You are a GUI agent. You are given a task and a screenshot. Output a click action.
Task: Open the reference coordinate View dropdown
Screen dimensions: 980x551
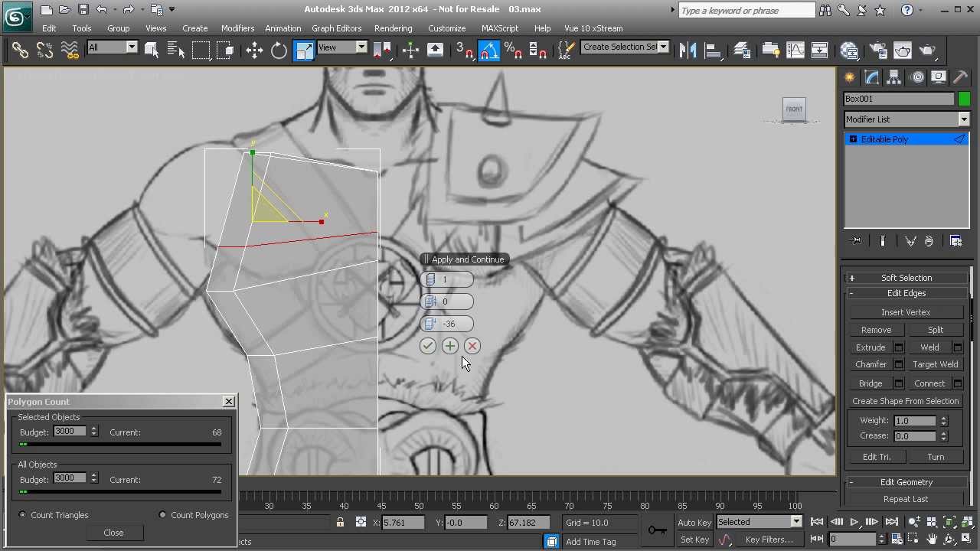coord(342,47)
